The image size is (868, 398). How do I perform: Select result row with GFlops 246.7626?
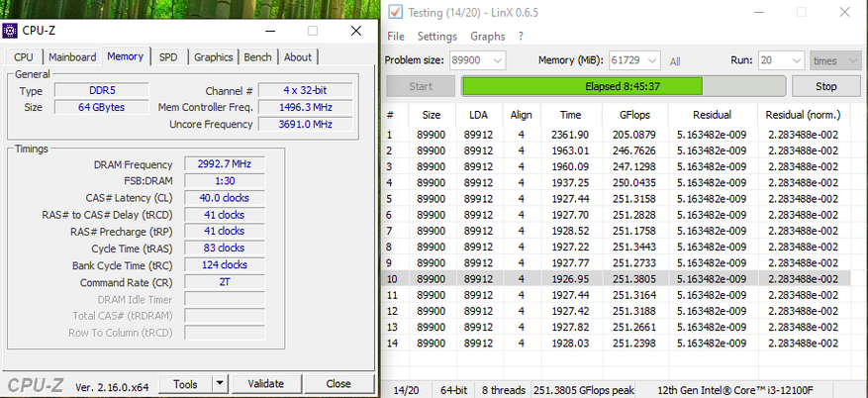pyautogui.click(x=617, y=150)
